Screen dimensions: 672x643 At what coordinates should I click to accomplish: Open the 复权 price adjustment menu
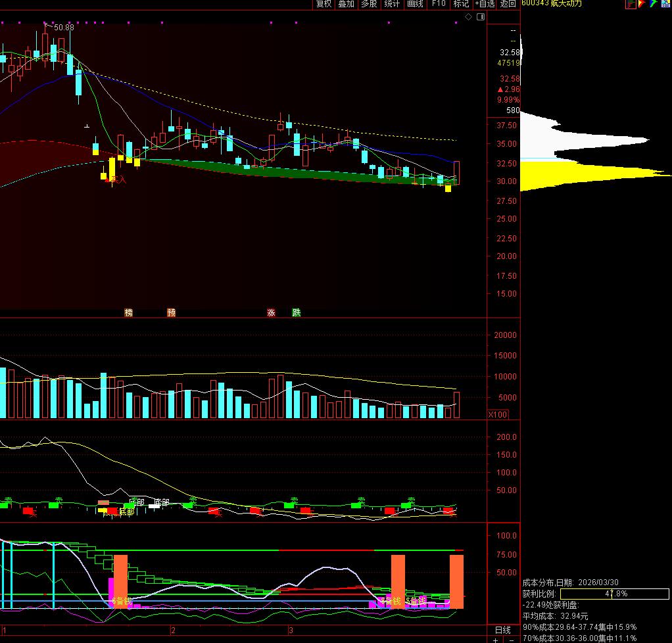tap(324, 4)
